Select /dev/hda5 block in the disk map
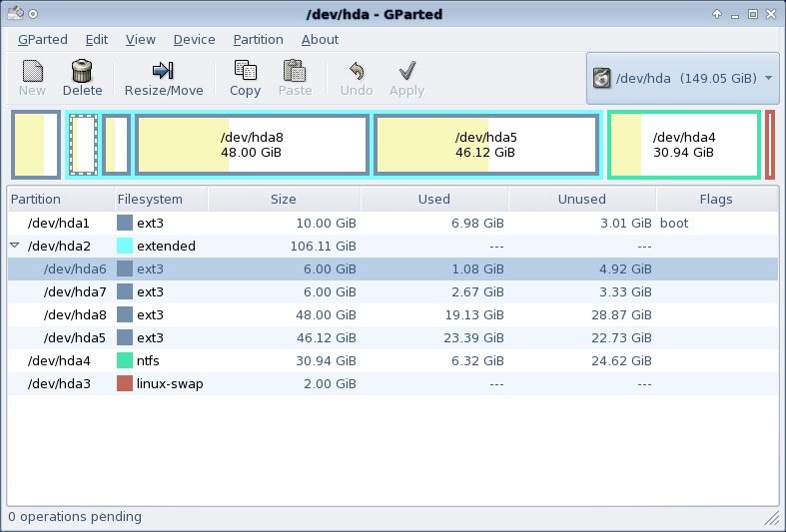Screen dimensions: 786x532 [486, 145]
